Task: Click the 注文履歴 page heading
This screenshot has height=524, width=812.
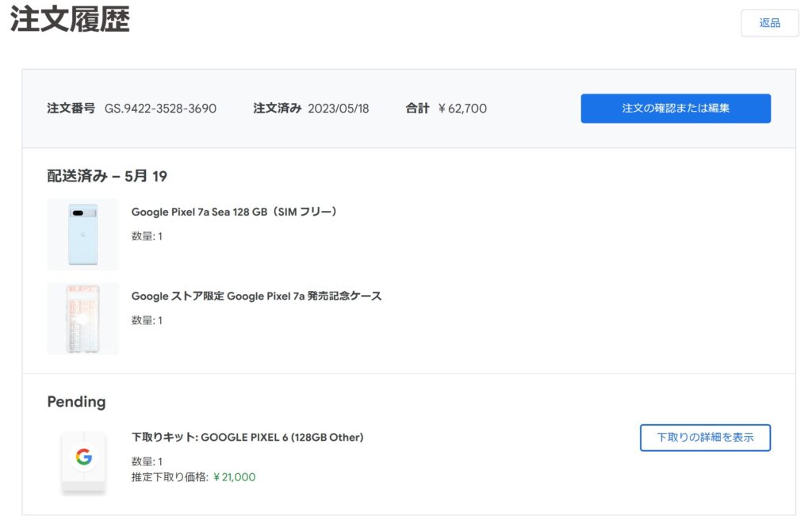Action: (x=70, y=19)
